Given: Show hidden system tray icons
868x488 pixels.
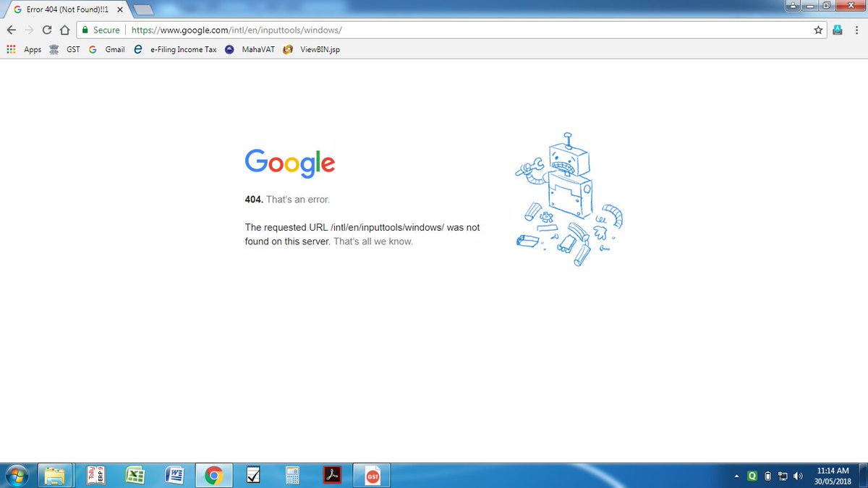Looking at the screenshot, I should point(736,476).
